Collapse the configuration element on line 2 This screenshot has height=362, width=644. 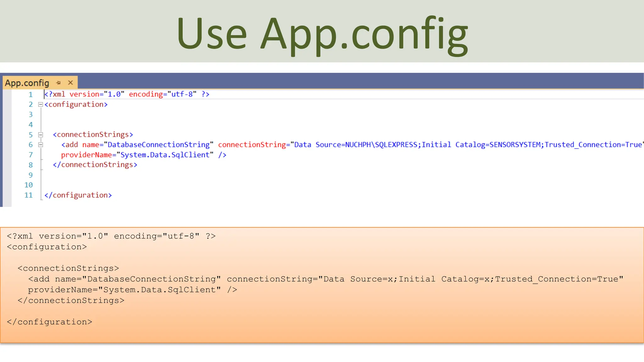[41, 105]
